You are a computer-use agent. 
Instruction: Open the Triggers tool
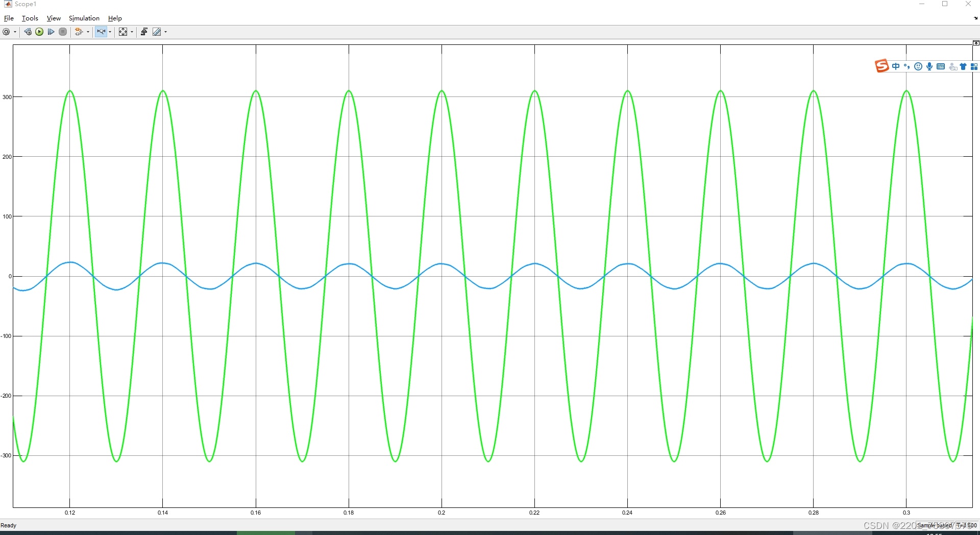[x=144, y=32]
